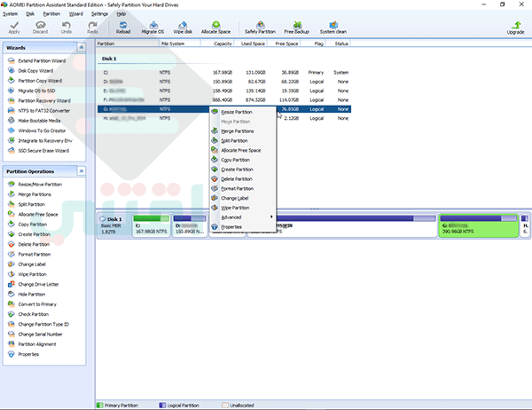Expand the Advanced submenu arrow
The height and width of the screenshot is (410, 532).
271,217
